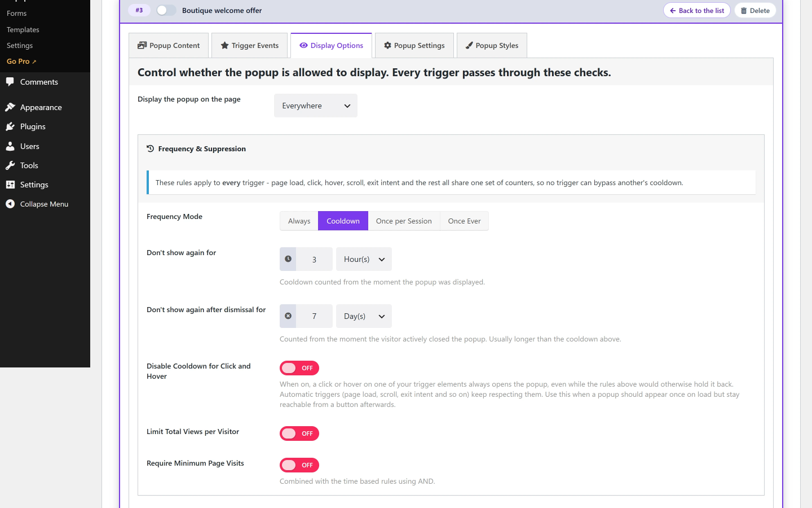Toggle the Boutique welcome offer popup switch
The image size is (812, 508).
[x=166, y=10]
